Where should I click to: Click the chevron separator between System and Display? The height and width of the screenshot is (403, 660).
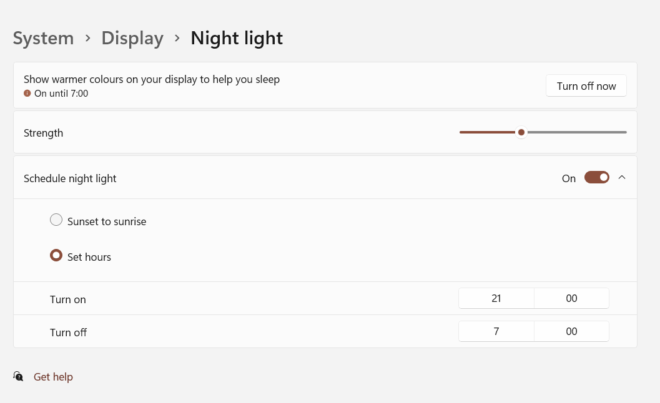click(x=88, y=38)
